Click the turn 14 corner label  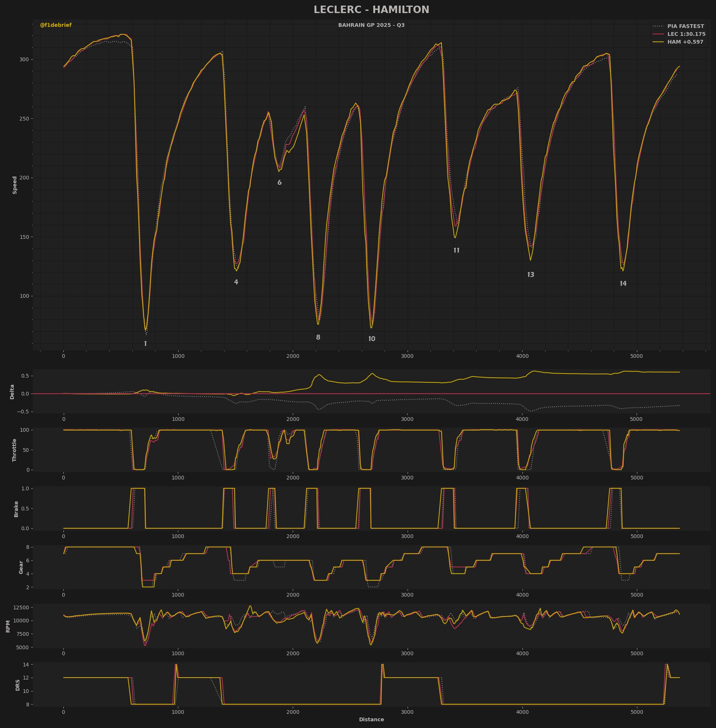pos(623,284)
